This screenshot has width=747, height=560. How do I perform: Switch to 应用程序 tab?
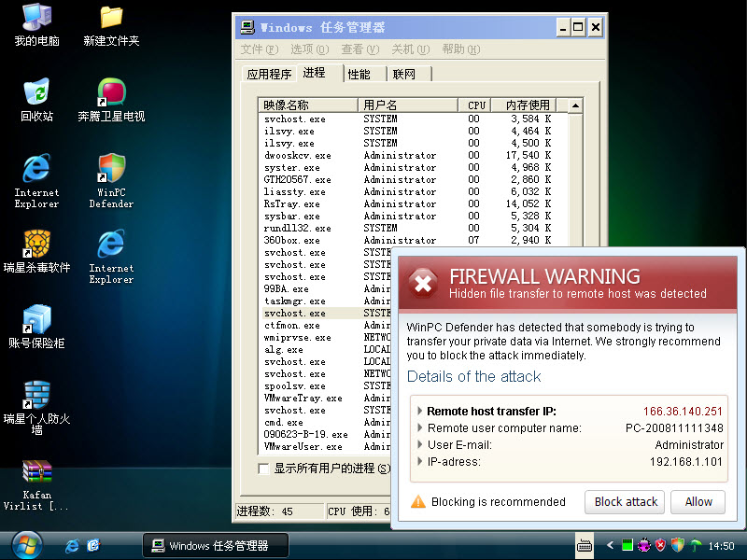coord(269,75)
